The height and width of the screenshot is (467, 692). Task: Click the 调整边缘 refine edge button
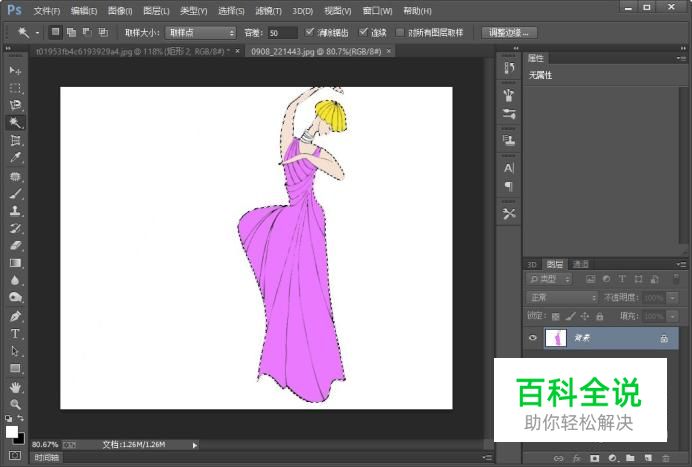(509, 32)
